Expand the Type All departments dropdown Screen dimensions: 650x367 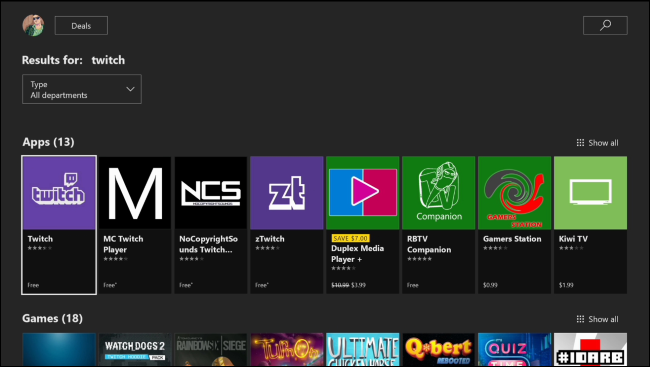coord(82,89)
